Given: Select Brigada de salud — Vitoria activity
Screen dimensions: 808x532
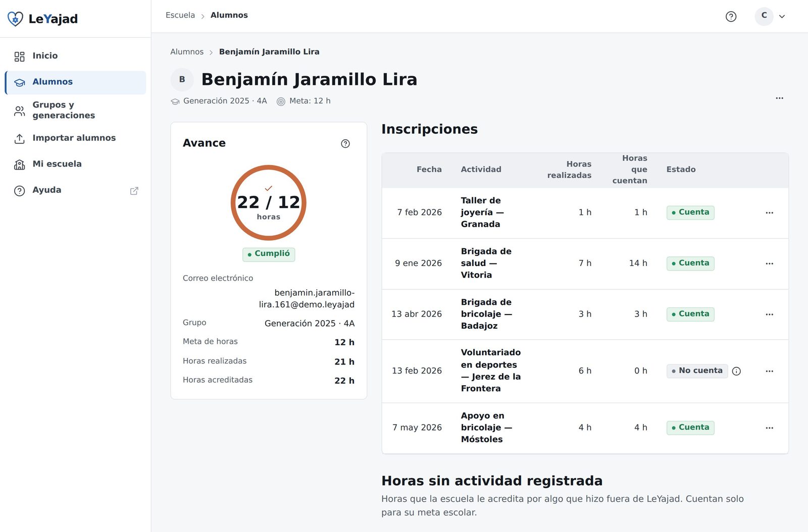Looking at the screenshot, I should [x=486, y=263].
